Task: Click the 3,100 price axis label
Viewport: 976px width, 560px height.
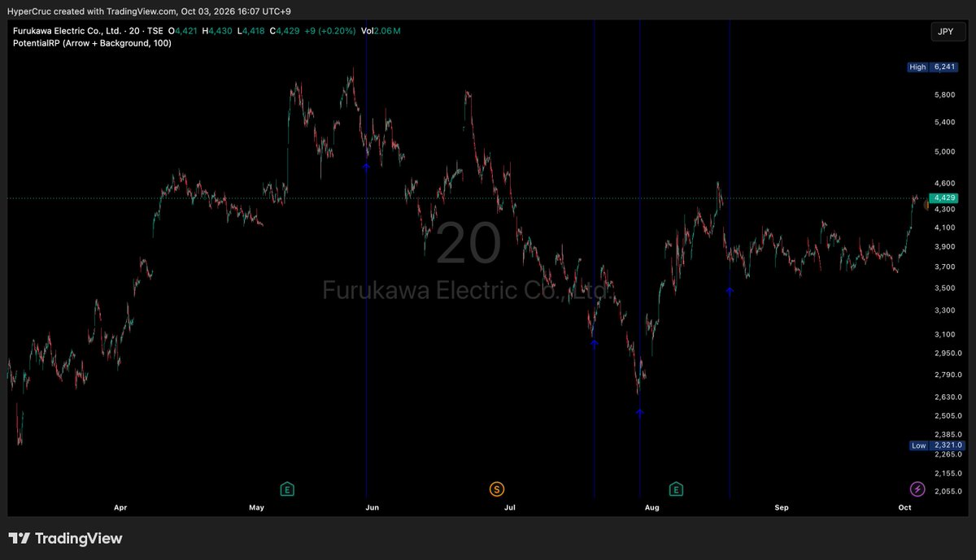Action: (944, 335)
